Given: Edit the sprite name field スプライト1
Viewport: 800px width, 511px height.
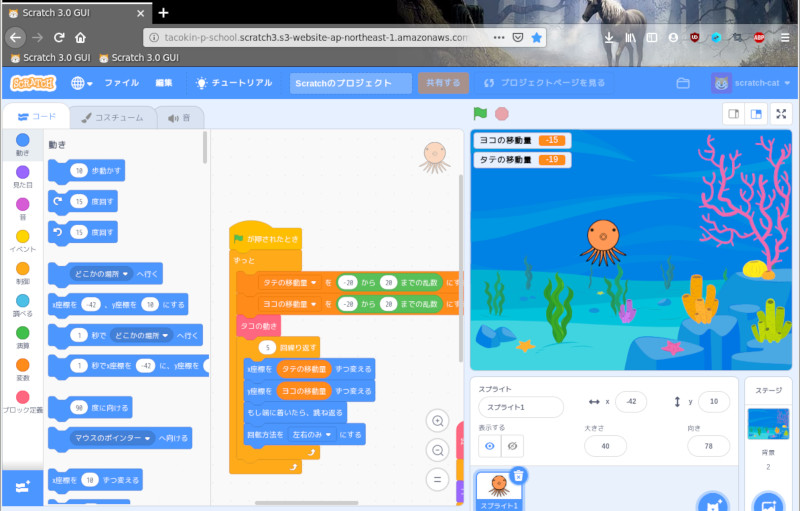Looking at the screenshot, I should pyautogui.click(x=520, y=407).
